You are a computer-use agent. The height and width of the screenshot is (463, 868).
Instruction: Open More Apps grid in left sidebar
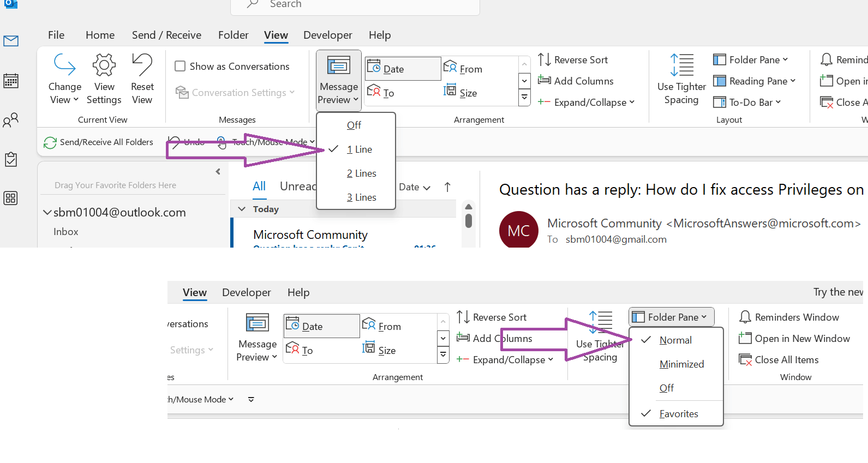tap(11, 198)
